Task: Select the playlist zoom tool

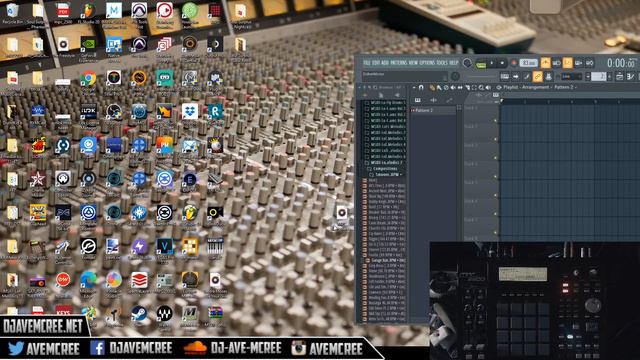Action: click(x=481, y=87)
